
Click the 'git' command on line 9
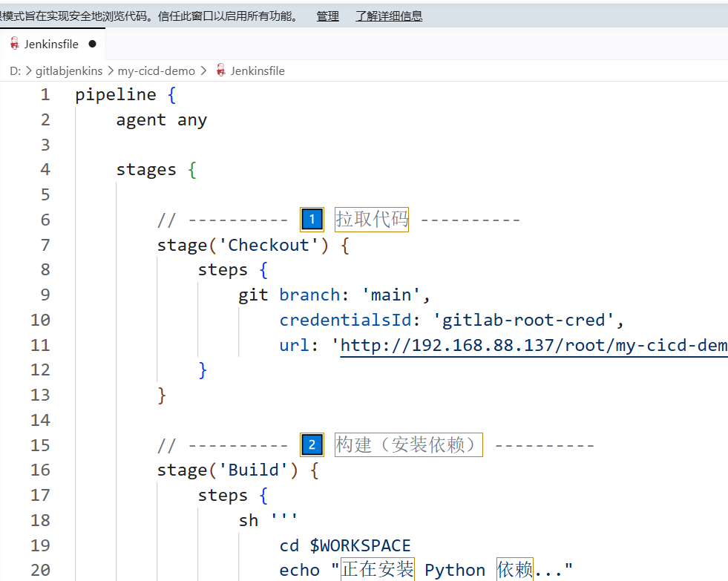point(254,295)
